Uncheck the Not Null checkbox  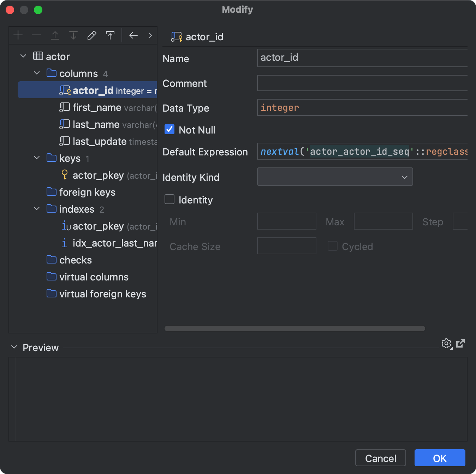point(169,129)
